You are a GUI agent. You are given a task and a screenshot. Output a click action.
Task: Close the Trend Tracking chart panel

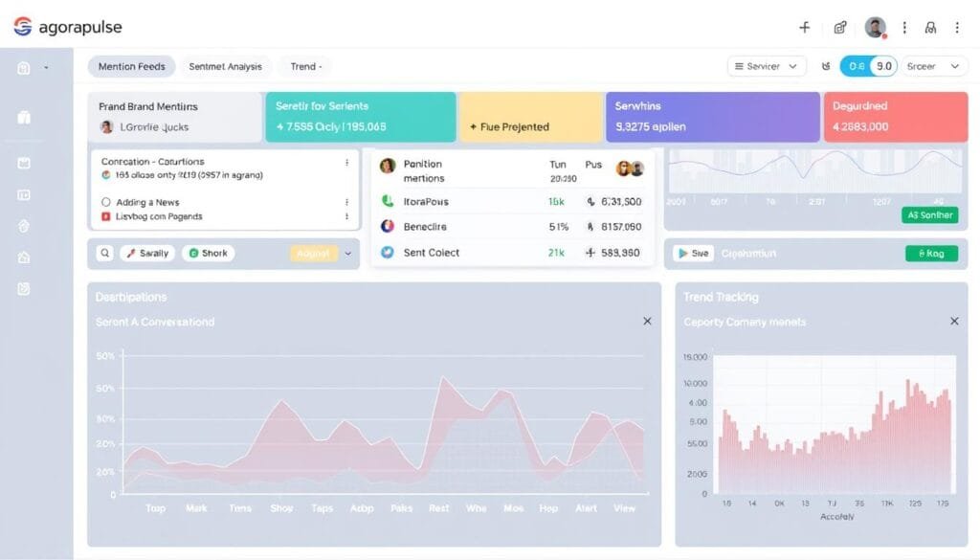click(953, 322)
